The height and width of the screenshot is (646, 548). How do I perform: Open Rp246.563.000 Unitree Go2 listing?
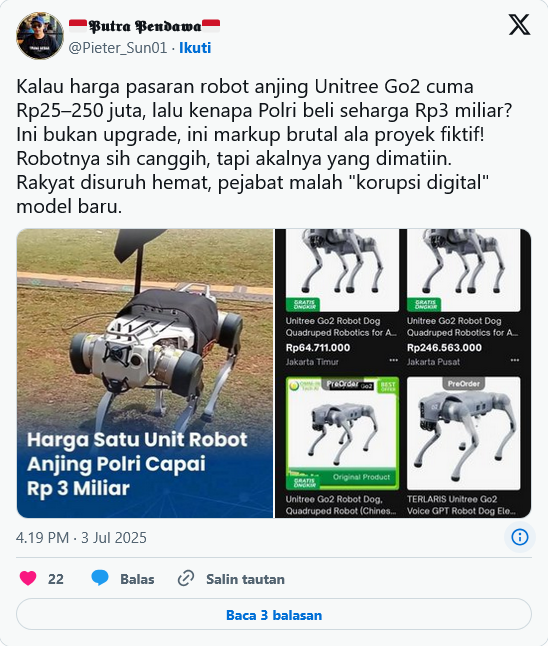463,298
